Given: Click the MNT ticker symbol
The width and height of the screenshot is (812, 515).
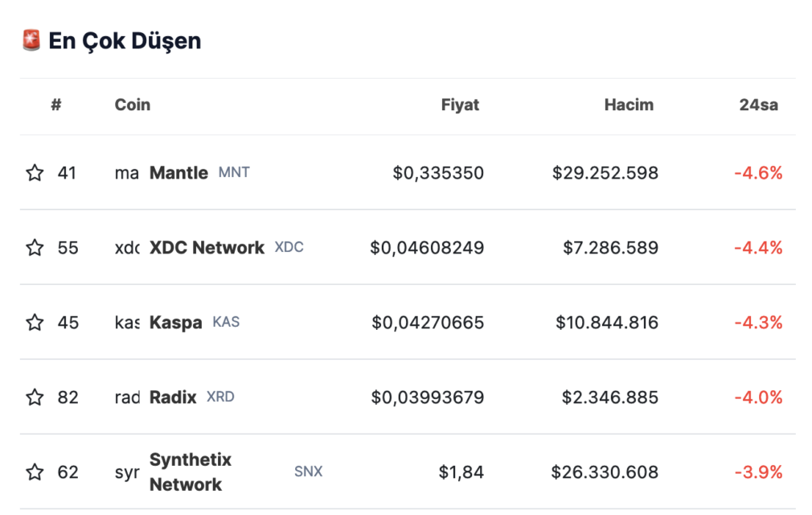Looking at the screenshot, I should [x=234, y=172].
